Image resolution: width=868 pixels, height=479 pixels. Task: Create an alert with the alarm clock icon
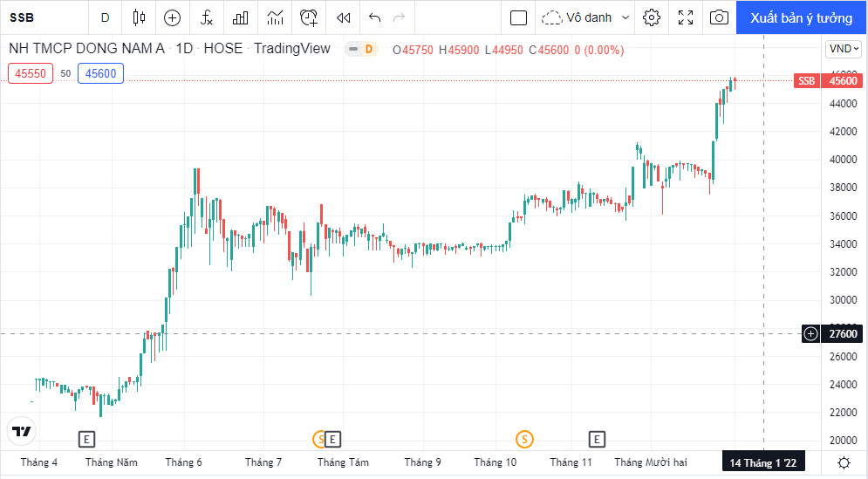[309, 17]
